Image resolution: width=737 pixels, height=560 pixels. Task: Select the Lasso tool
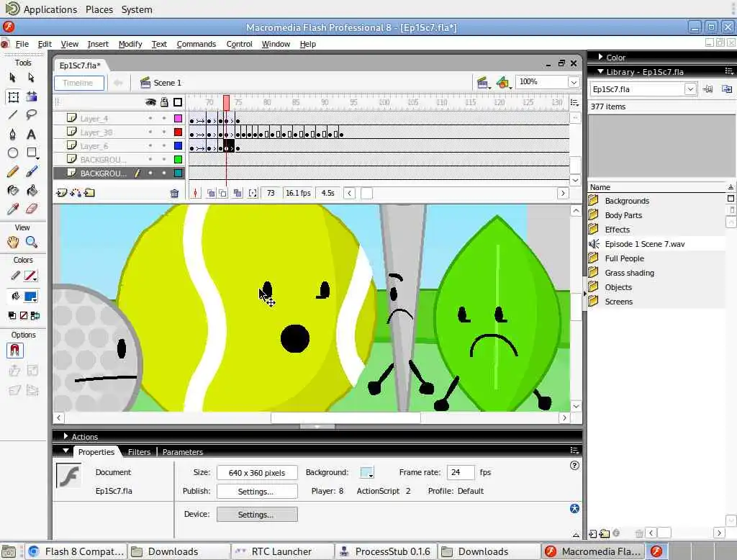[32, 114]
